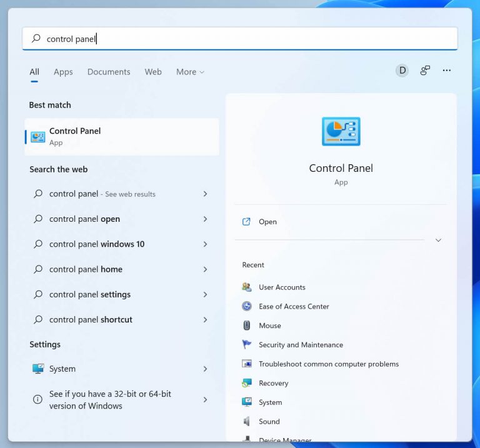Image resolution: width=480 pixels, height=448 pixels.
Task: Select Control Panel best match result
Action: [122, 136]
